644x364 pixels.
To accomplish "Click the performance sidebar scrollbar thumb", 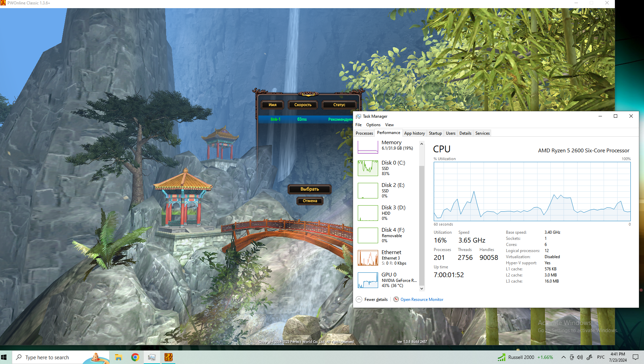I will (x=422, y=226).
